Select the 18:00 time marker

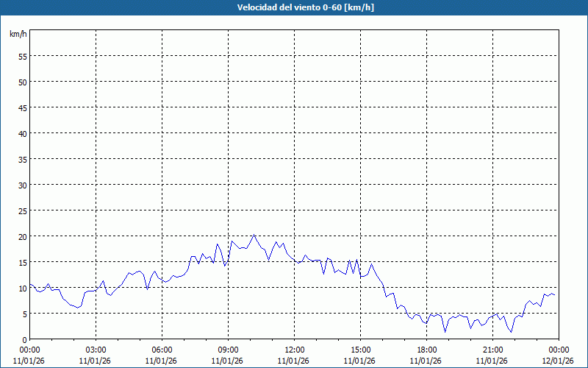426,350
